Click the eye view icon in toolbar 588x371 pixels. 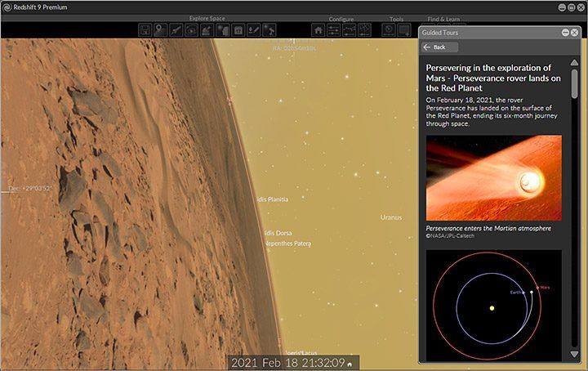click(191, 30)
